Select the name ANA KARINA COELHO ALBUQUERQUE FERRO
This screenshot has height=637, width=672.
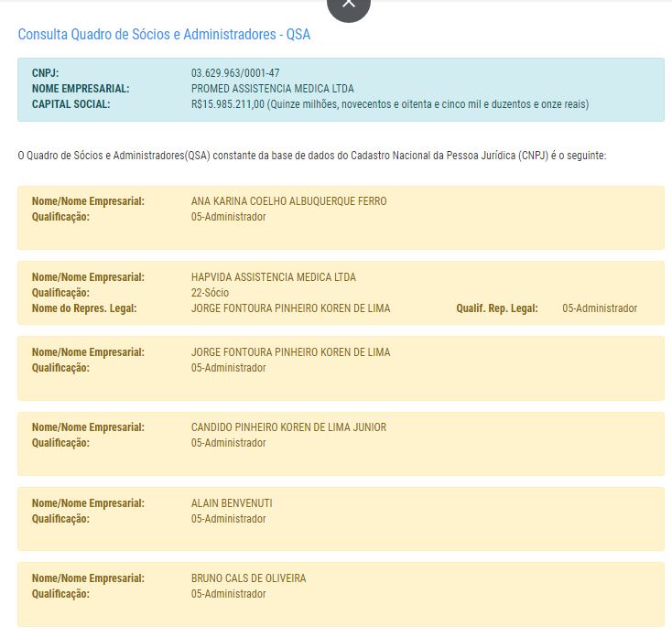pos(288,201)
